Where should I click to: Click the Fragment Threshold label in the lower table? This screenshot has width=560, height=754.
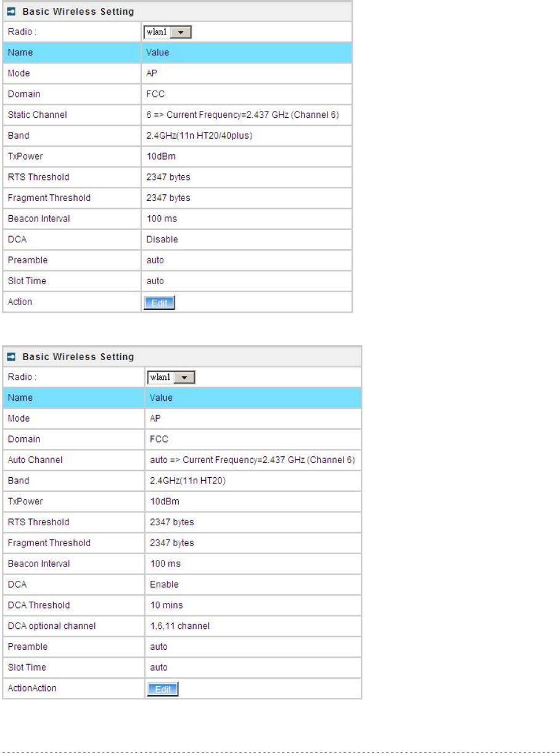pyautogui.click(x=49, y=543)
